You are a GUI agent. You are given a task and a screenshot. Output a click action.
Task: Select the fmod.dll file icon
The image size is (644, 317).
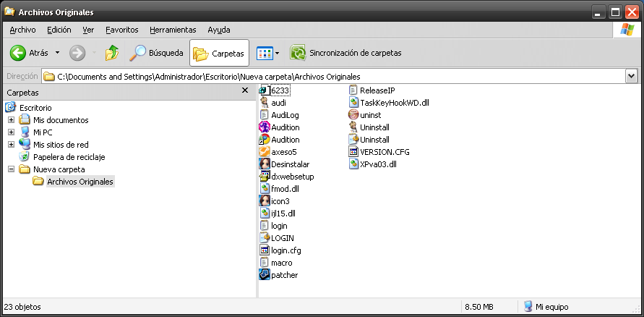[264, 189]
